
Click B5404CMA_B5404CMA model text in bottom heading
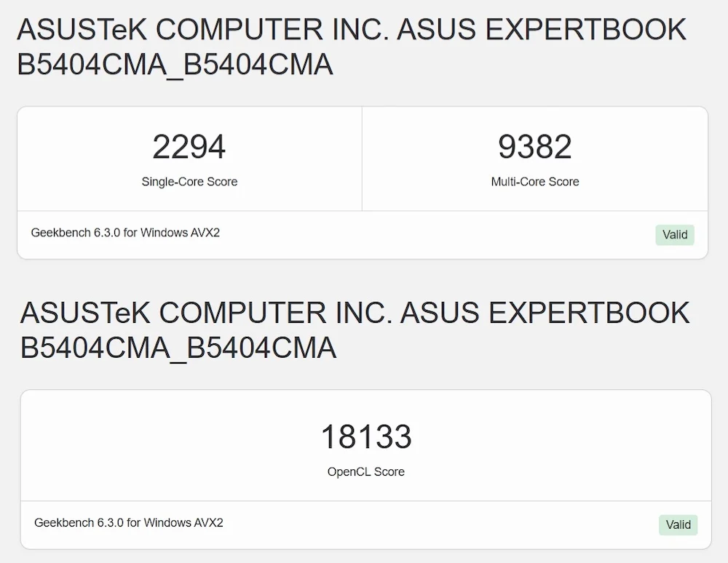tap(178, 348)
